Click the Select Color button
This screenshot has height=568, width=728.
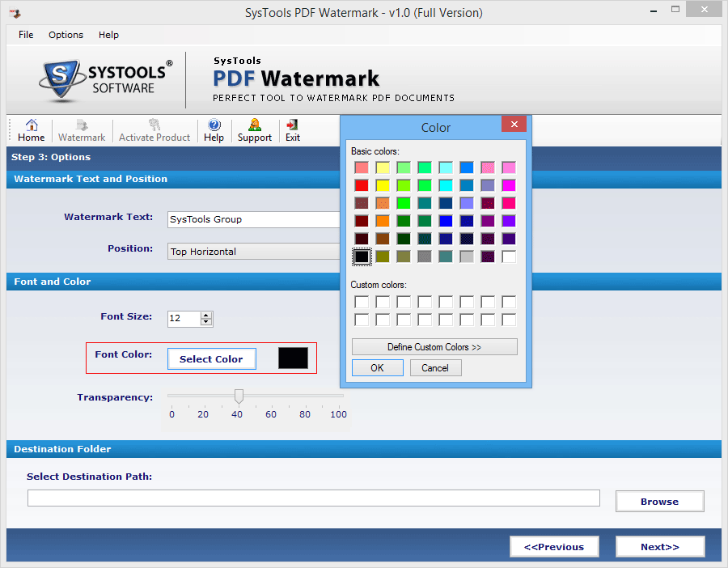pyautogui.click(x=211, y=359)
